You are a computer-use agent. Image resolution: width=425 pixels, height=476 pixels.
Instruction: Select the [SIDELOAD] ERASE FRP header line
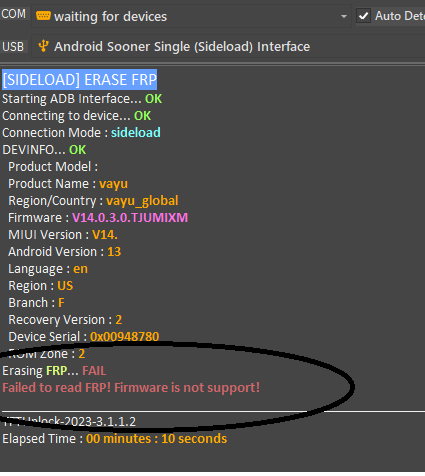pyautogui.click(x=80, y=80)
